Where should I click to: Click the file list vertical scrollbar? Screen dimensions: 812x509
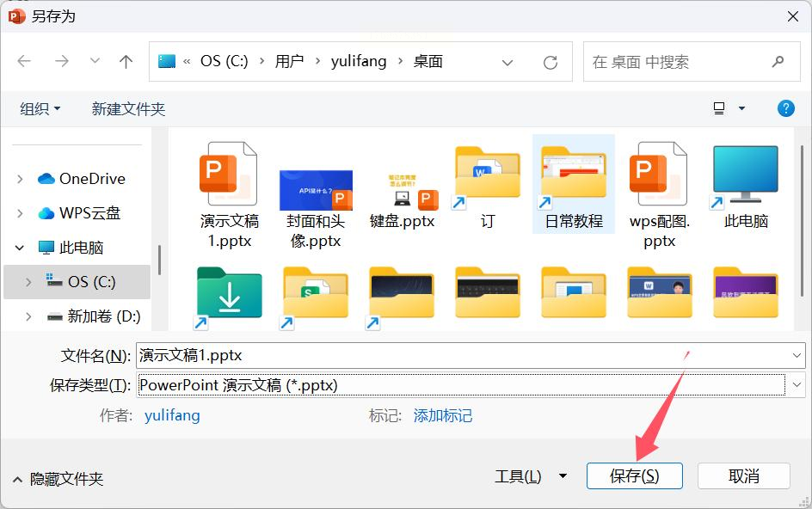[803, 220]
